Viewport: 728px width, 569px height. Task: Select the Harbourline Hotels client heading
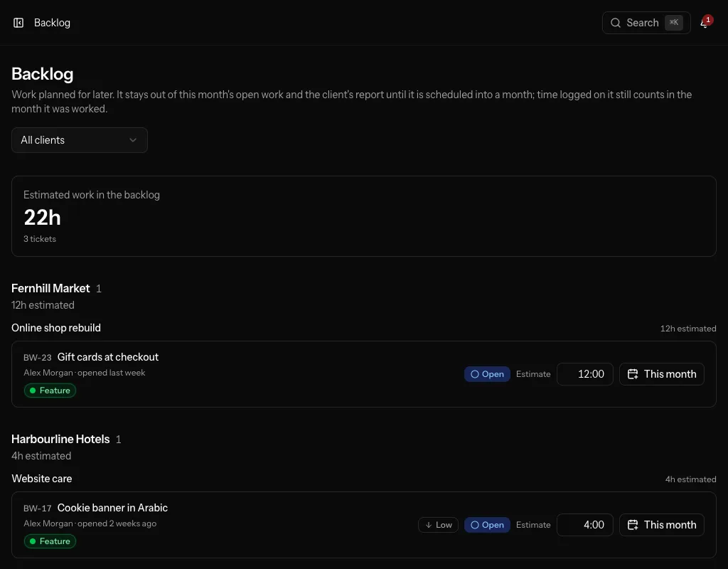click(60, 439)
